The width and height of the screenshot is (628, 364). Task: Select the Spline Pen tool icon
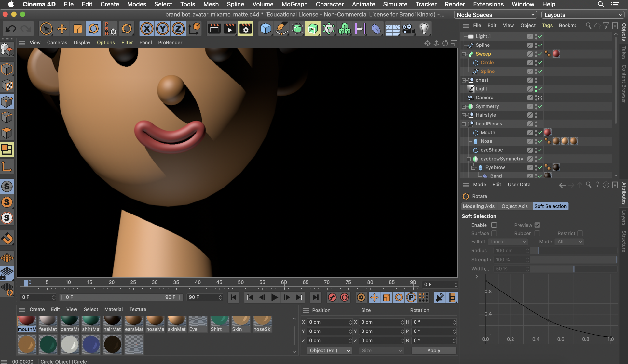pos(281,29)
